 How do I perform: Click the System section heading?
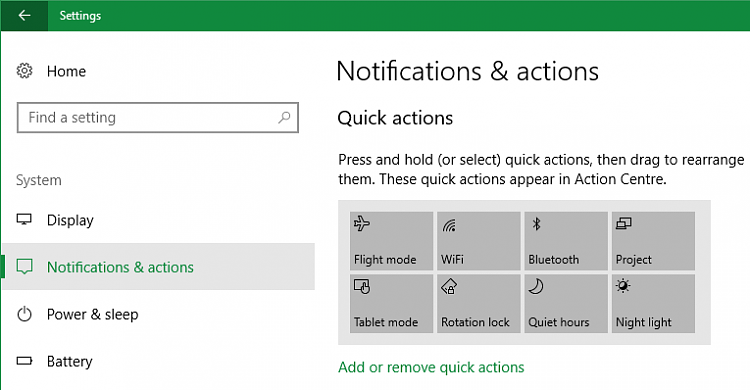(x=39, y=180)
